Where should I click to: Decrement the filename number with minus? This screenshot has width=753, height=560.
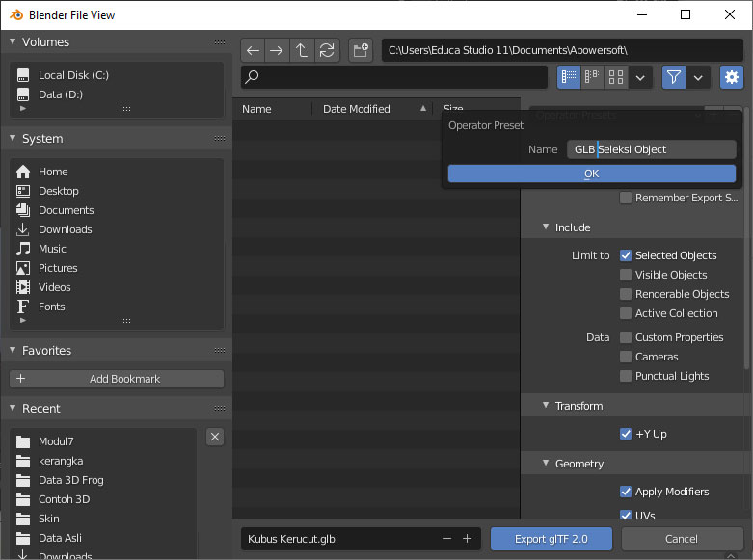tap(446, 539)
